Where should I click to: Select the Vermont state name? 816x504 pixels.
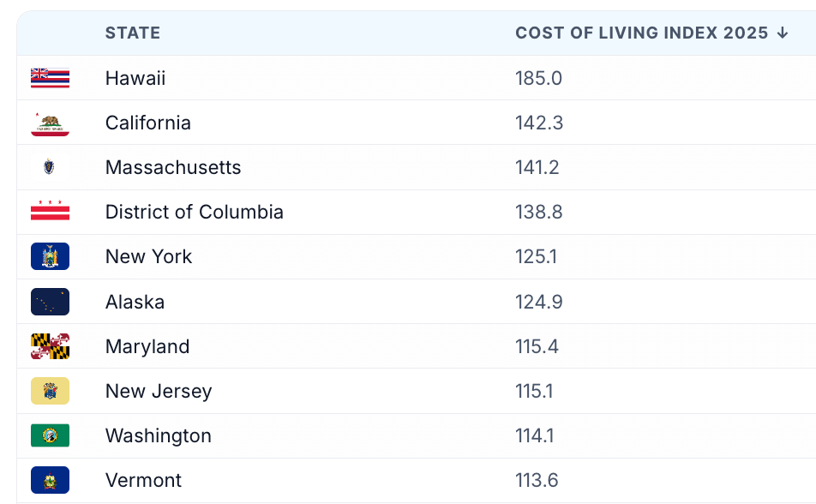coord(143,480)
